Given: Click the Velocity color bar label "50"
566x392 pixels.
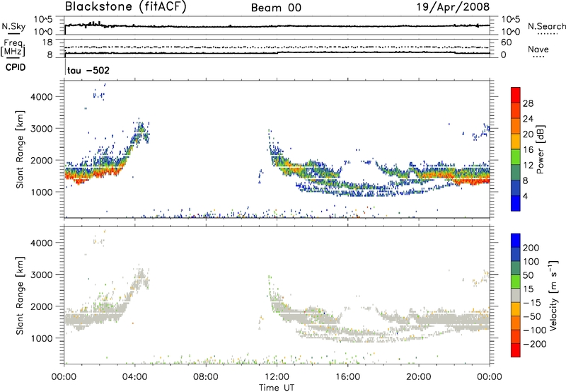Looking at the screenshot, I should click(528, 275).
